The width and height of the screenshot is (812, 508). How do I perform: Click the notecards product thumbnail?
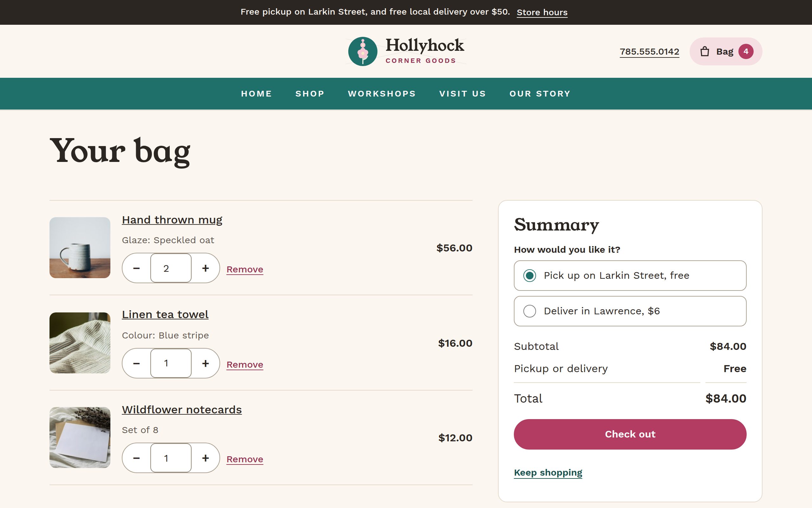pos(80,438)
